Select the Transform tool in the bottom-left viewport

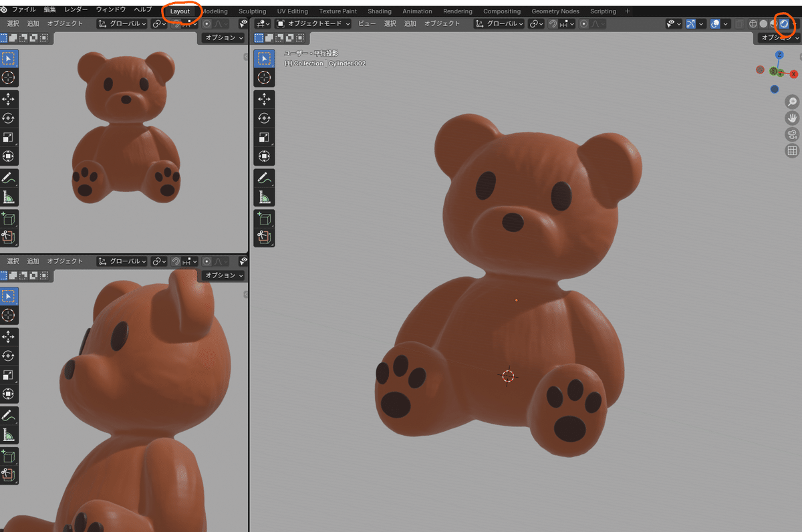pyautogui.click(x=9, y=394)
